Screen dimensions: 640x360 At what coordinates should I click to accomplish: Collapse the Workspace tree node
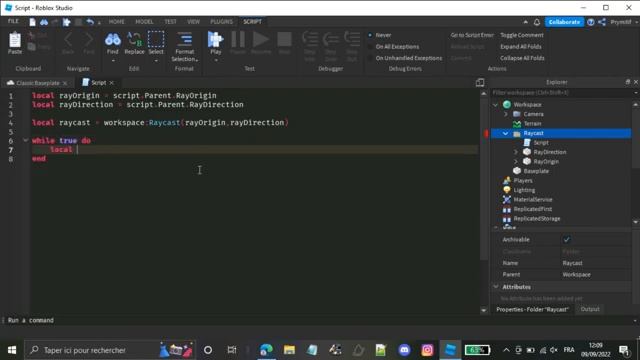[496, 105]
